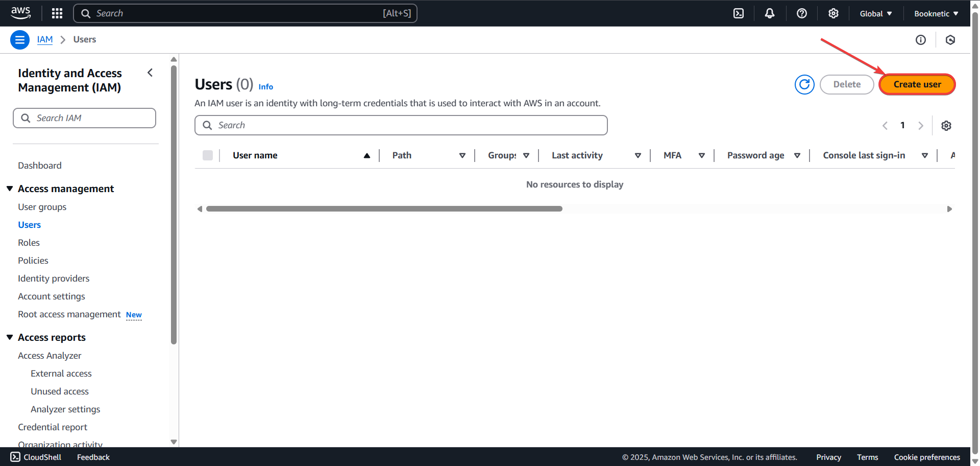Click the sidebar vertical scrollbar

(174, 204)
